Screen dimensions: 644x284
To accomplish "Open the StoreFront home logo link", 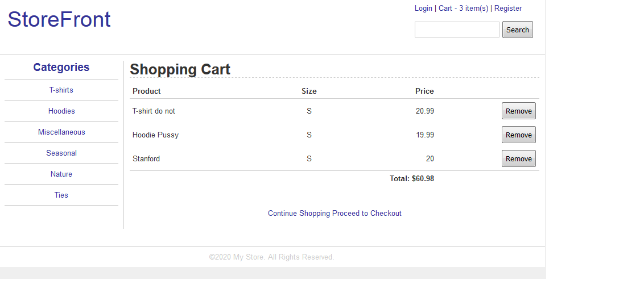I will pyautogui.click(x=59, y=19).
